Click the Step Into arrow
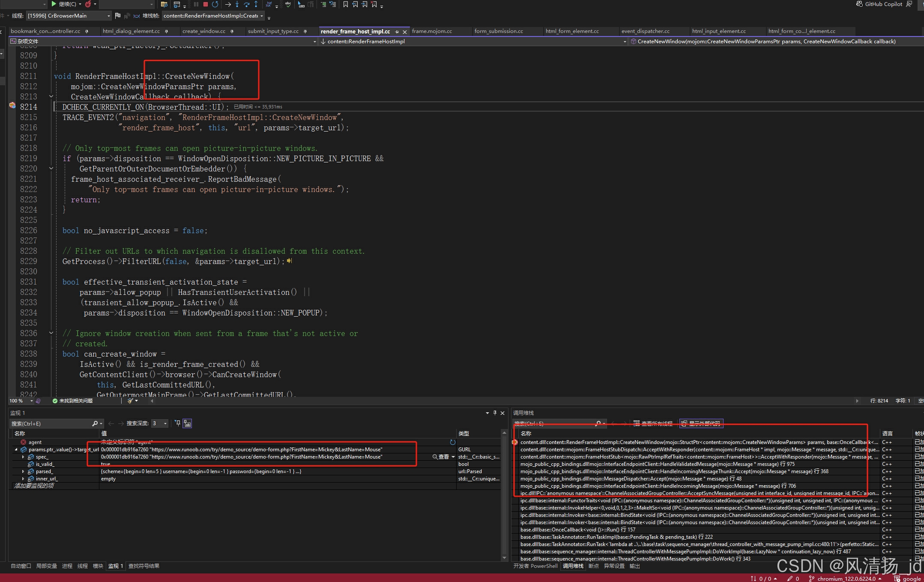This screenshot has width=924, height=582. coord(237,4)
